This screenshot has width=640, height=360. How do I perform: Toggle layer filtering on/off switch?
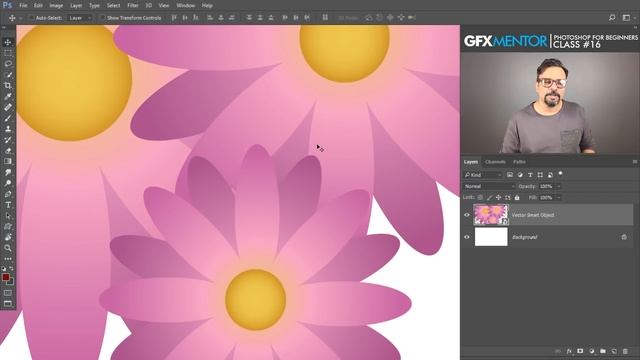[560, 174]
